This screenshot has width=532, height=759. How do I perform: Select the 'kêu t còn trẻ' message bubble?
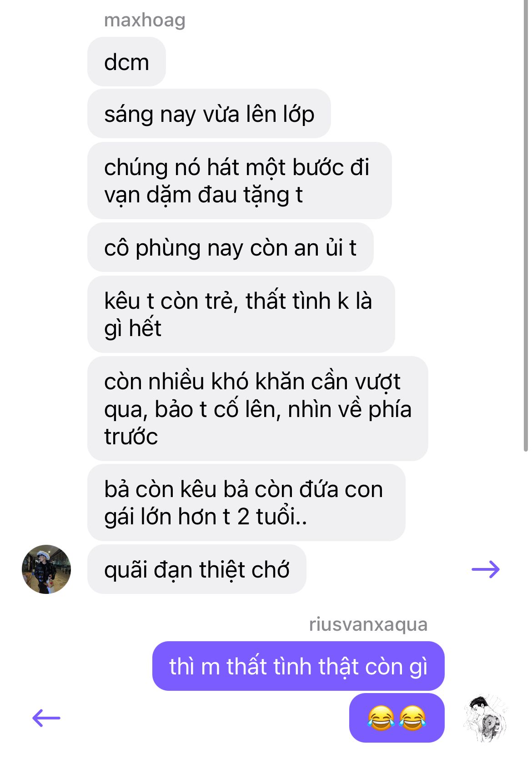pyautogui.click(x=241, y=314)
